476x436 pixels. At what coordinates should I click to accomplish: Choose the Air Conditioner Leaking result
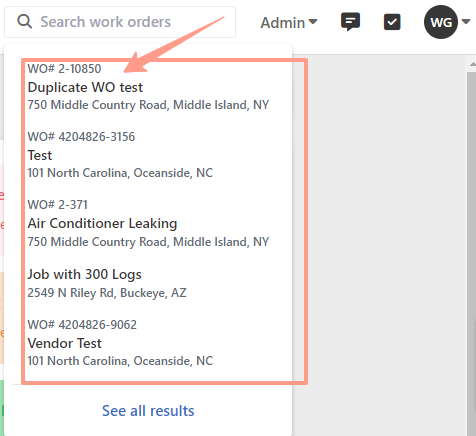click(102, 223)
